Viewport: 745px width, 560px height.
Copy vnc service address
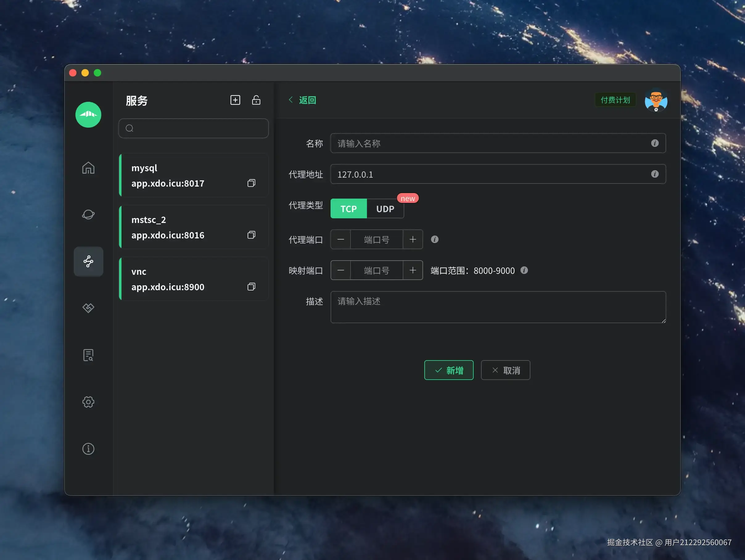[251, 286]
